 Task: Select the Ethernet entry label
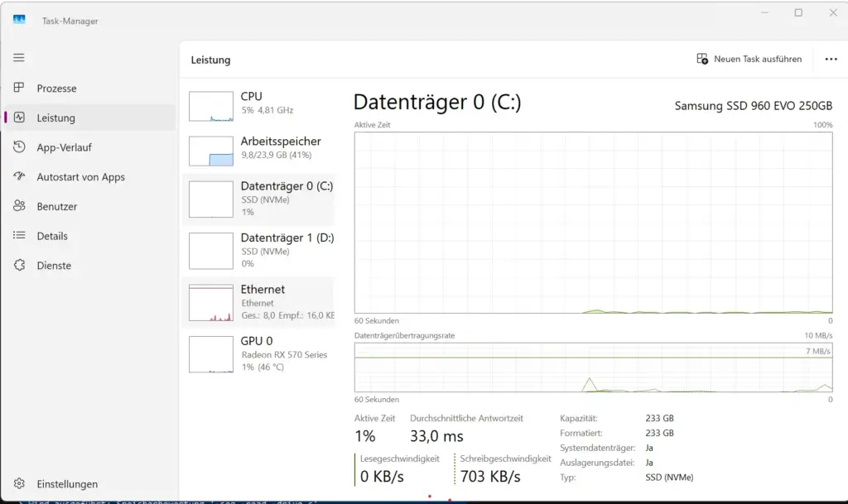tap(263, 289)
